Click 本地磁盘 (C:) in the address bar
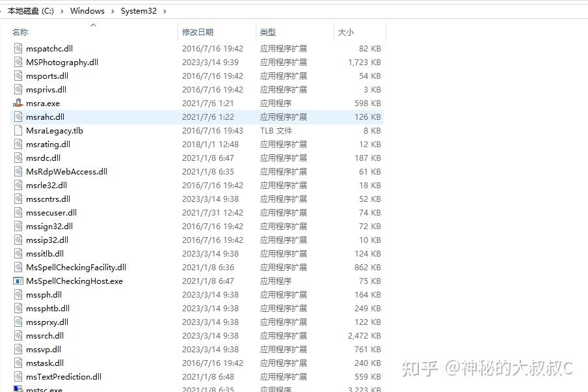This screenshot has width=588, height=392. 31,10
